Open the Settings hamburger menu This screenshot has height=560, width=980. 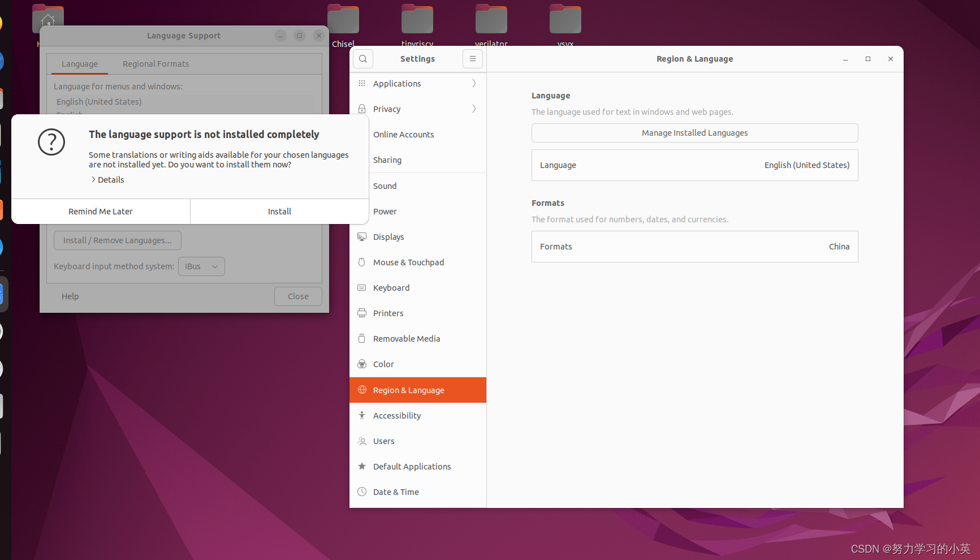tap(473, 59)
